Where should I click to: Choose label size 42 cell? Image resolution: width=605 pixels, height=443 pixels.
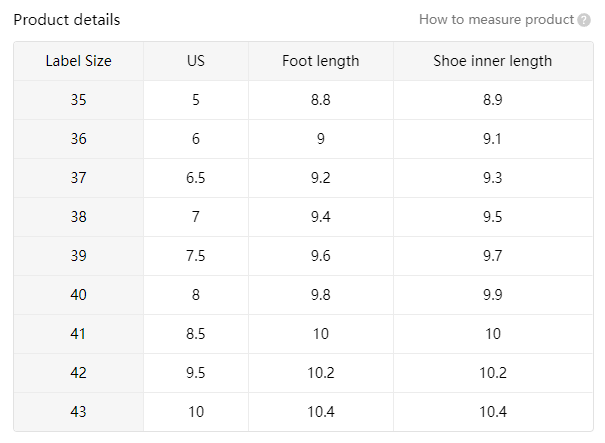[x=79, y=373]
